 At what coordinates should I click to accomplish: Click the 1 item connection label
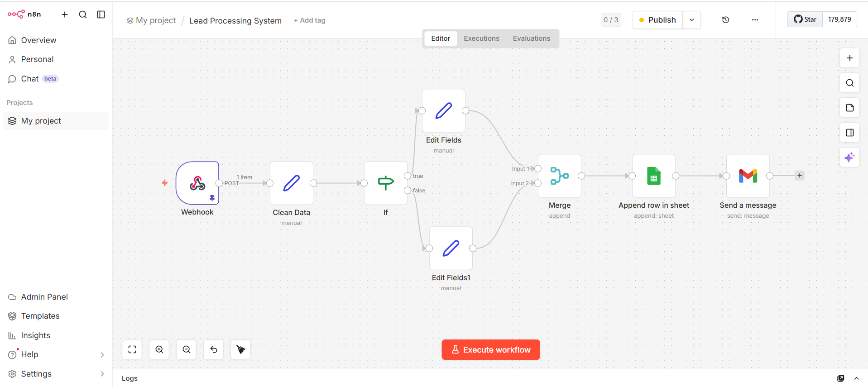[244, 177]
